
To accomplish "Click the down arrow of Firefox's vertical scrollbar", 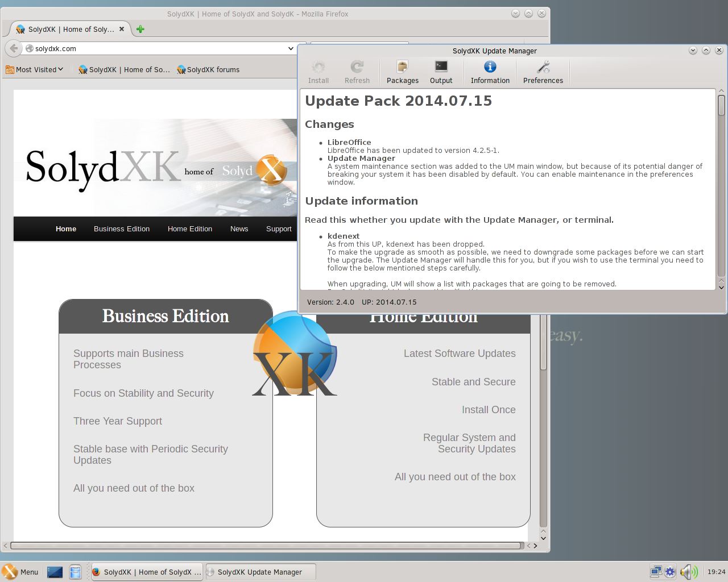I will click(543, 538).
